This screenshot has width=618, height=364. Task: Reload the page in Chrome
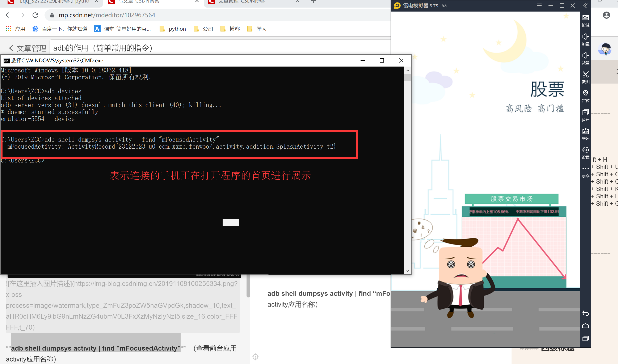(x=35, y=15)
